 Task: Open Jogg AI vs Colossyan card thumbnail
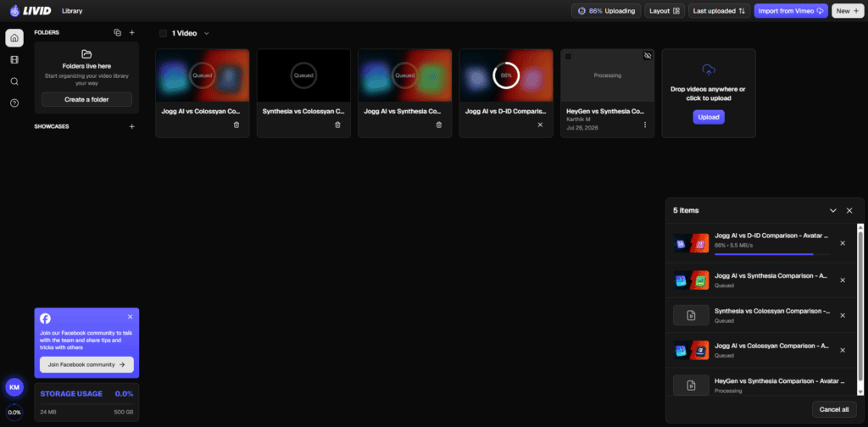coord(203,75)
